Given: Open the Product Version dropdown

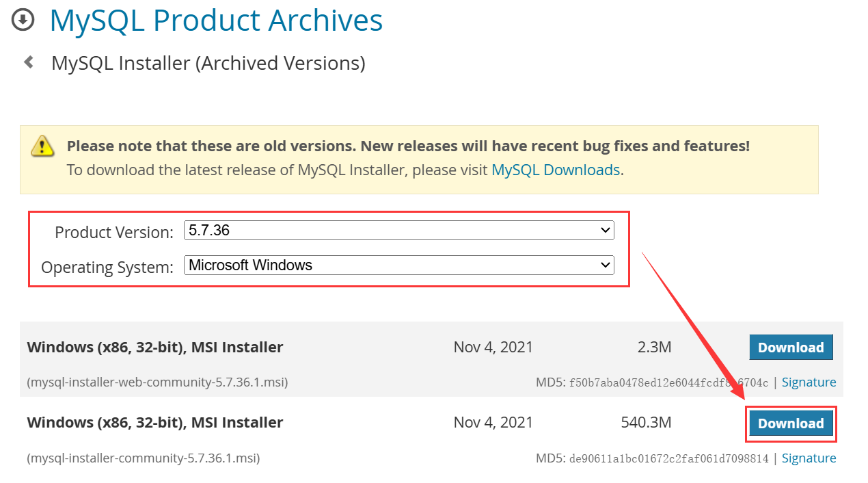Looking at the screenshot, I should [x=399, y=231].
